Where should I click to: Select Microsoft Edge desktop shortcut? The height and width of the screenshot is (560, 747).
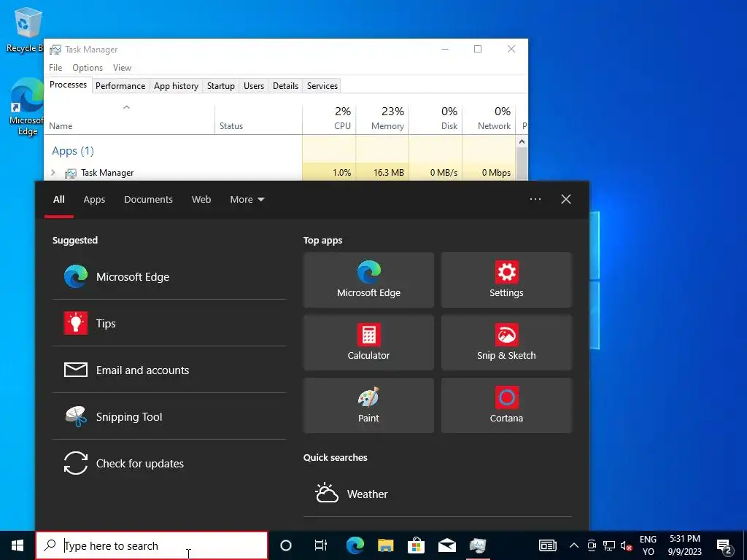click(x=26, y=107)
